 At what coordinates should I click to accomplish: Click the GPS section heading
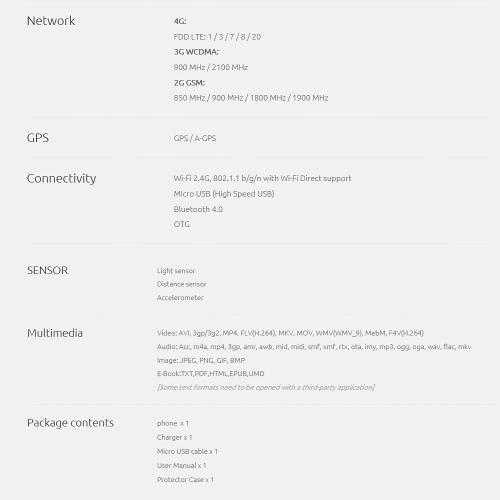38,138
